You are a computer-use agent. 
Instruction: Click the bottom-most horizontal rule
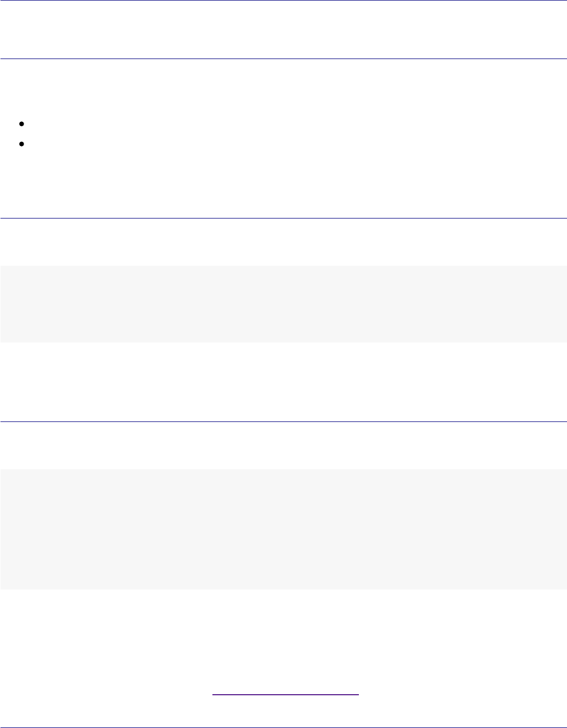pos(283,727)
